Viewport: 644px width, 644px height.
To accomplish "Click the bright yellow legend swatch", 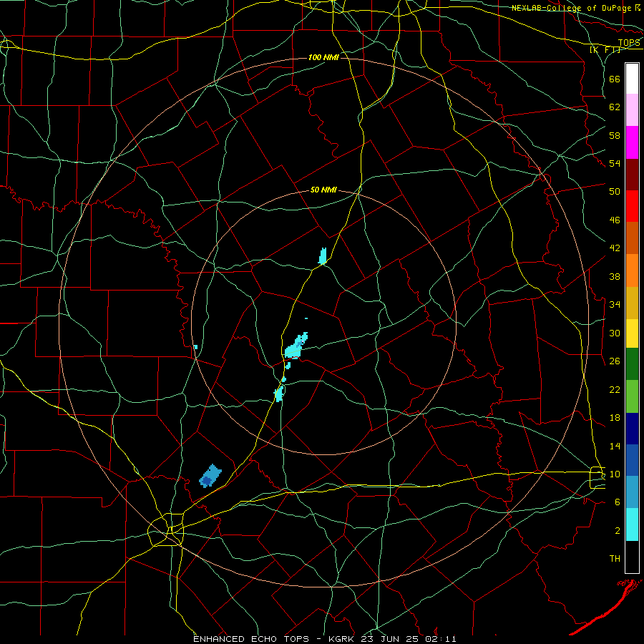I will (x=632, y=333).
